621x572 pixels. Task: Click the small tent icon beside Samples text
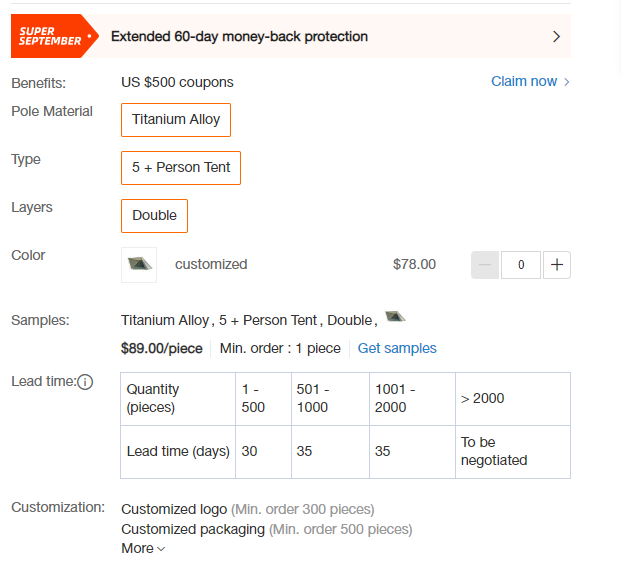pyautogui.click(x=395, y=317)
